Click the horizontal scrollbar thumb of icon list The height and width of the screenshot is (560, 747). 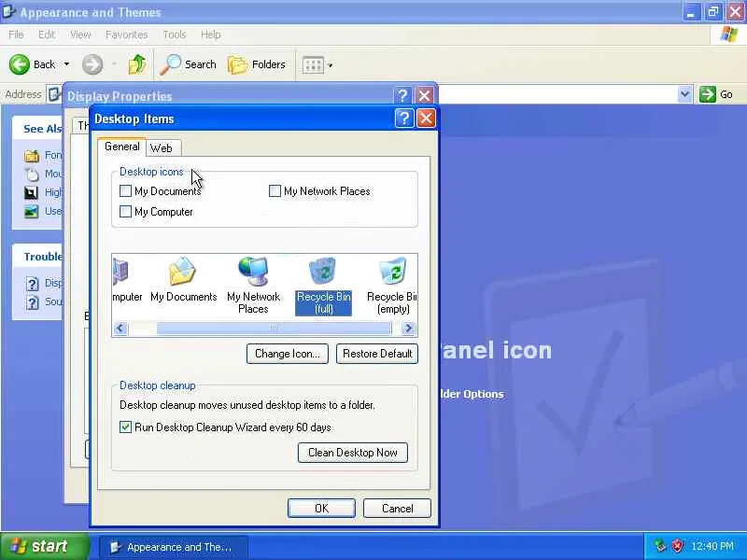(274, 329)
